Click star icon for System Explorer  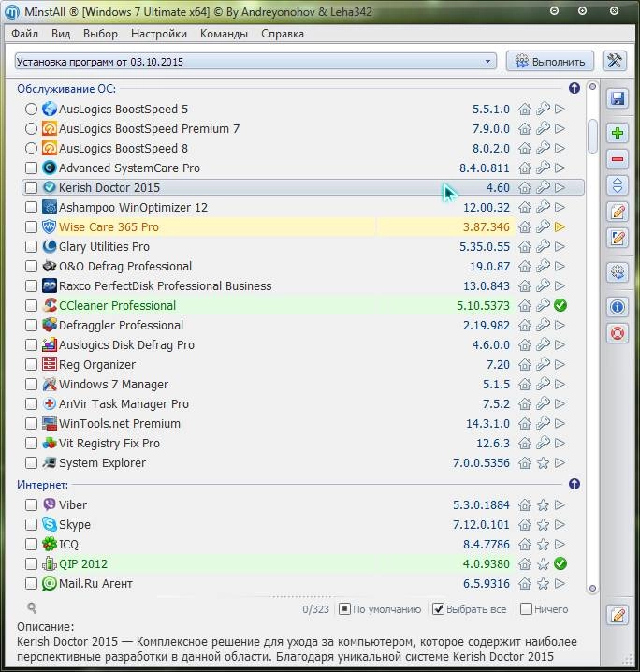coord(544,463)
